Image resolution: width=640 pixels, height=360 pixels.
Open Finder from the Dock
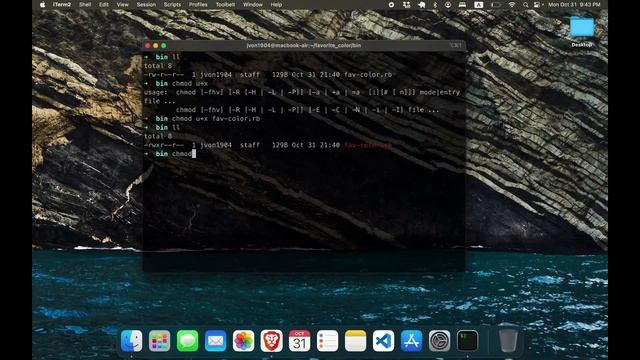tap(131, 341)
